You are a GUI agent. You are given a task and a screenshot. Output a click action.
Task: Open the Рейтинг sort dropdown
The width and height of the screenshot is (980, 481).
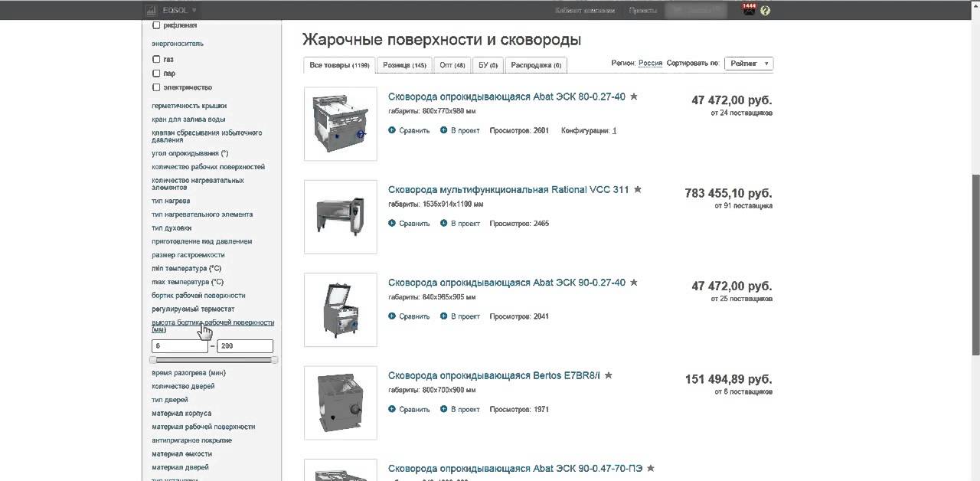(749, 64)
